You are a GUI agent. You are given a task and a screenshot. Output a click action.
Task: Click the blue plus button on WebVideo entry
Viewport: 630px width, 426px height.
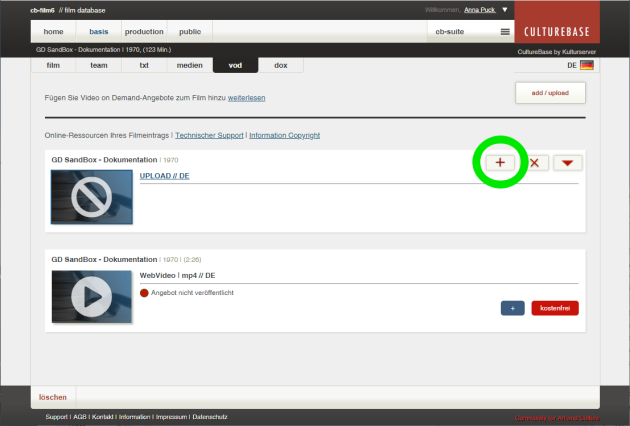[512, 308]
